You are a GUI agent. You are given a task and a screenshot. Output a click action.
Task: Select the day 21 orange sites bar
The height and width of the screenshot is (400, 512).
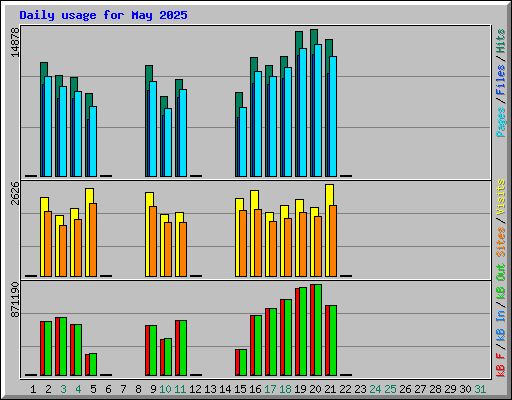click(333, 241)
